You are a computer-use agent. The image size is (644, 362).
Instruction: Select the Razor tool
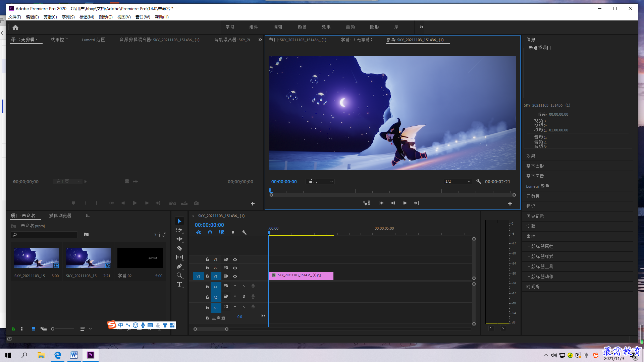[x=179, y=248]
